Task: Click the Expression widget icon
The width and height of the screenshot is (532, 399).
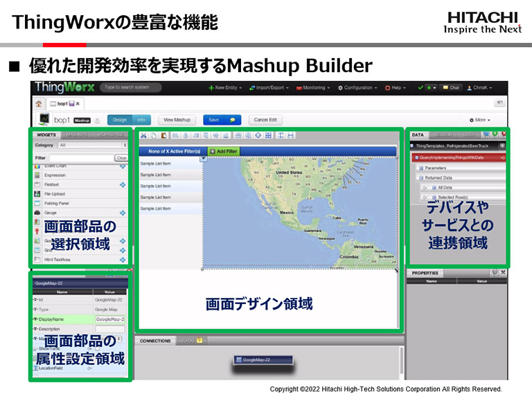Action: 37,176
